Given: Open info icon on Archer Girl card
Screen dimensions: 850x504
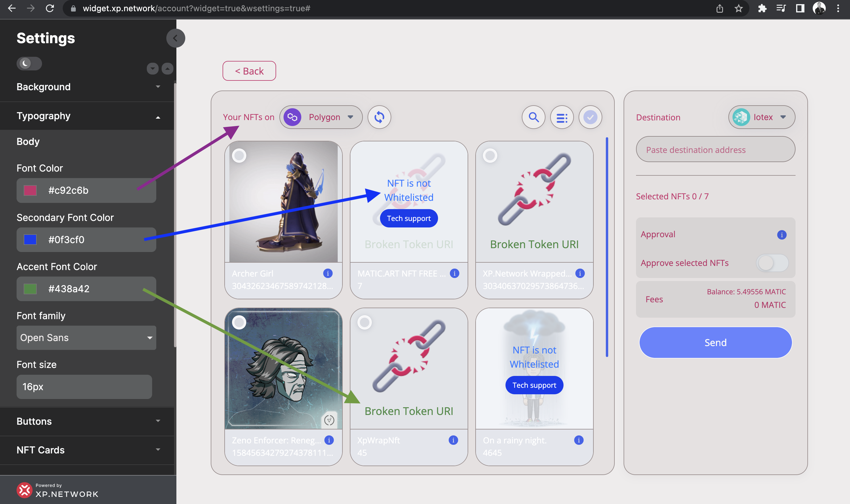Looking at the screenshot, I should (328, 273).
